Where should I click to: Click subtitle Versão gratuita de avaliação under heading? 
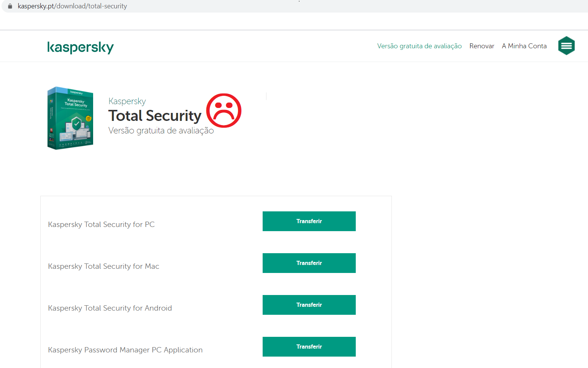coord(161,130)
